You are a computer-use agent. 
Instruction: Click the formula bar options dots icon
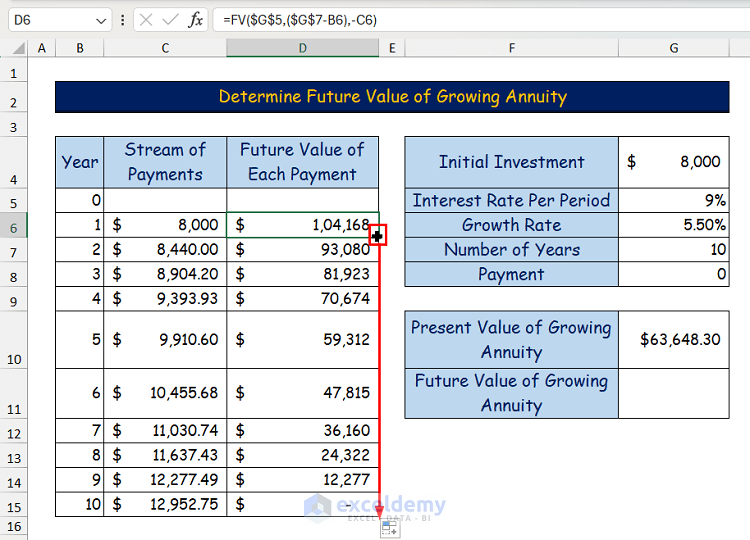point(123,20)
